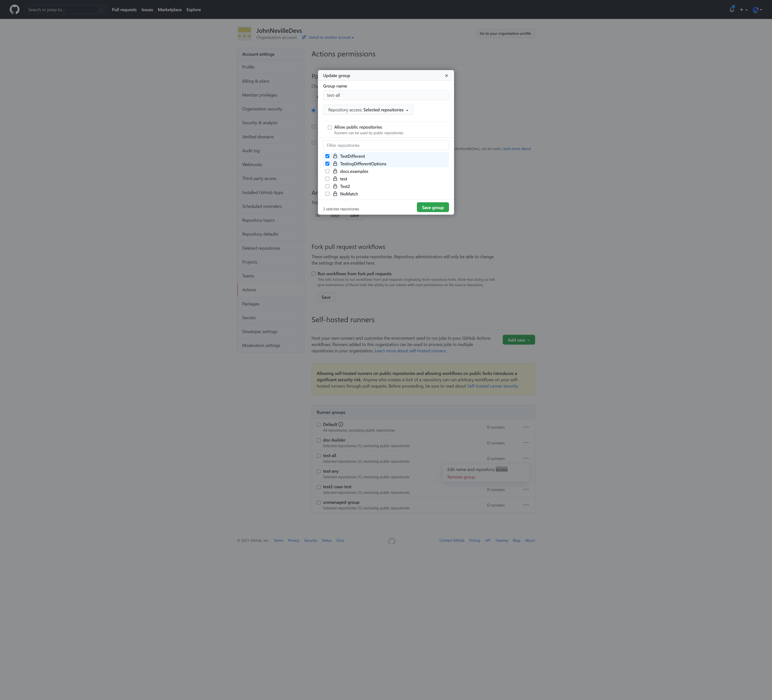Open the plus create-new menu
This screenshot has width=772, height=700.
(743, 9)
